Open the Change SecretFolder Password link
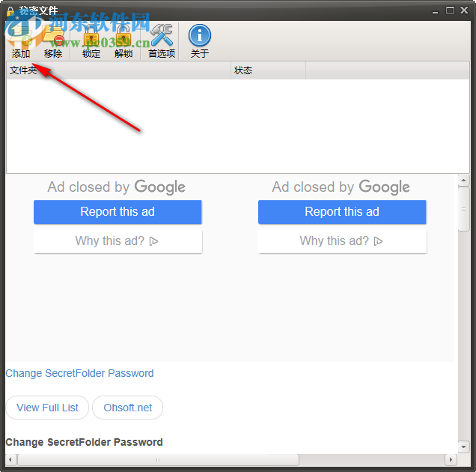 (x=79, y=373)
